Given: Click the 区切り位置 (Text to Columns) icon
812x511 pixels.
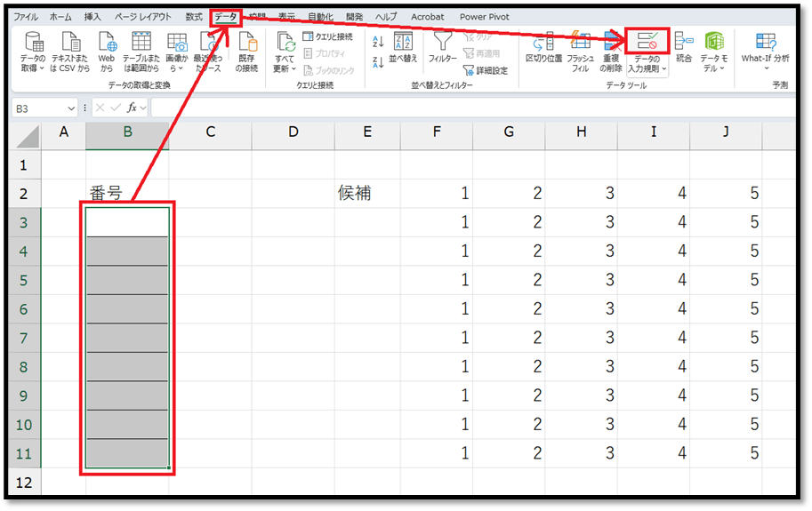Looking at the screenshot, I should coord(543,42).
